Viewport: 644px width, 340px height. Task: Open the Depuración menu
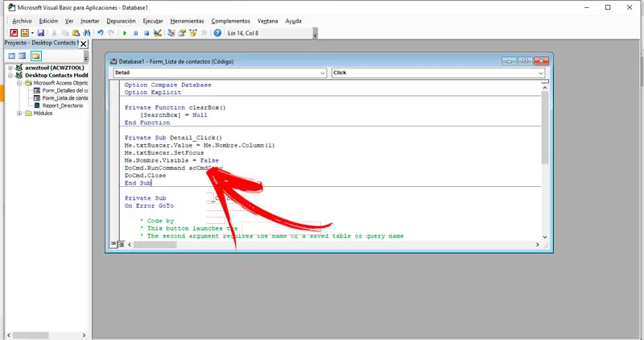click(x=119, y=20)
